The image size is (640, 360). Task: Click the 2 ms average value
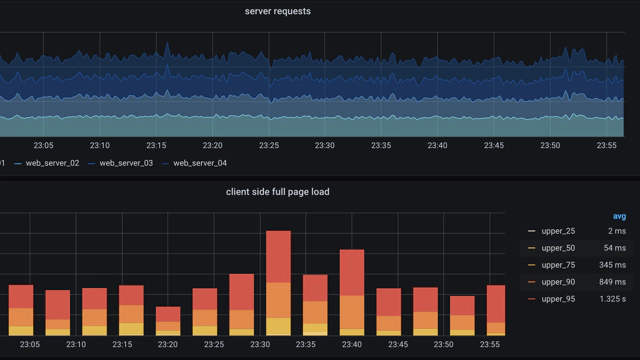point(617,231)
